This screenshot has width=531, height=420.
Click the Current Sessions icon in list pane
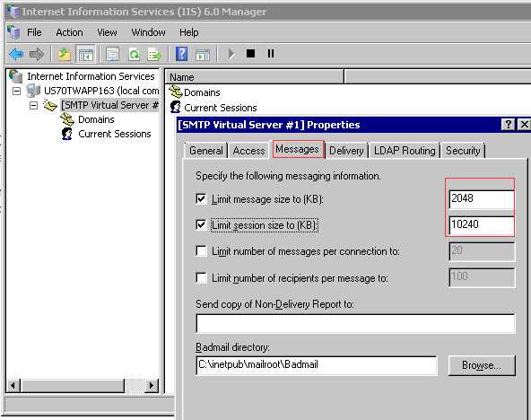(176, 107)
